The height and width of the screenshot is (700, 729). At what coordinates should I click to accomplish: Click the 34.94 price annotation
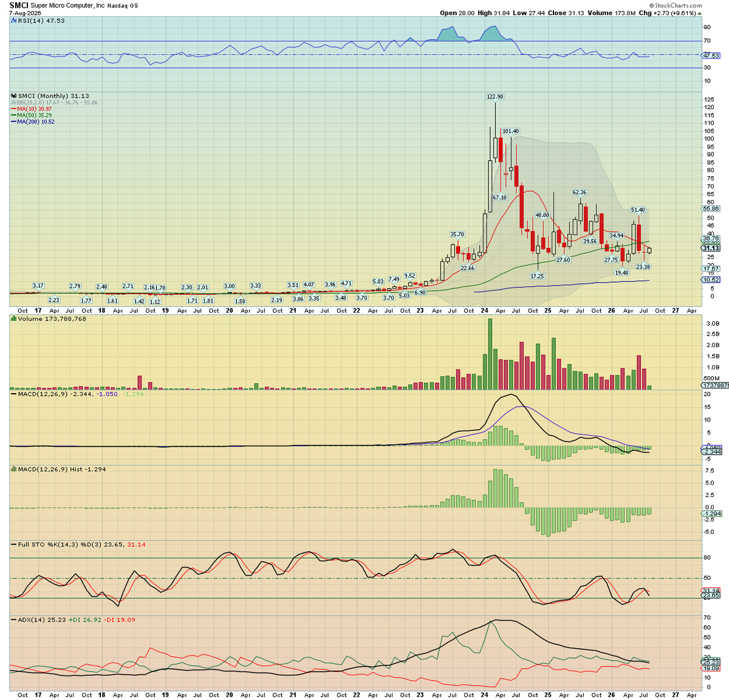click(x=616, y=235)
